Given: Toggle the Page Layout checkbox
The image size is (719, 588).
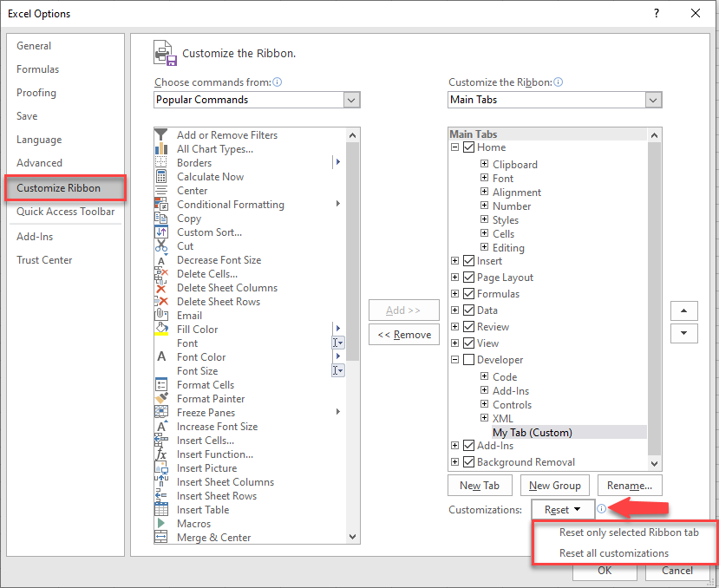Looking at the screenshot, I should point(468,278).
